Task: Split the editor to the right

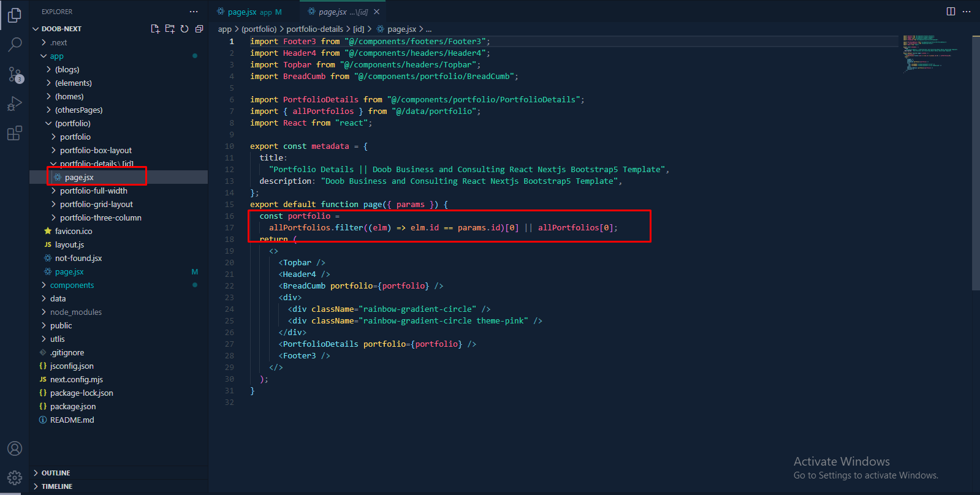Action: tap(951, 12)
